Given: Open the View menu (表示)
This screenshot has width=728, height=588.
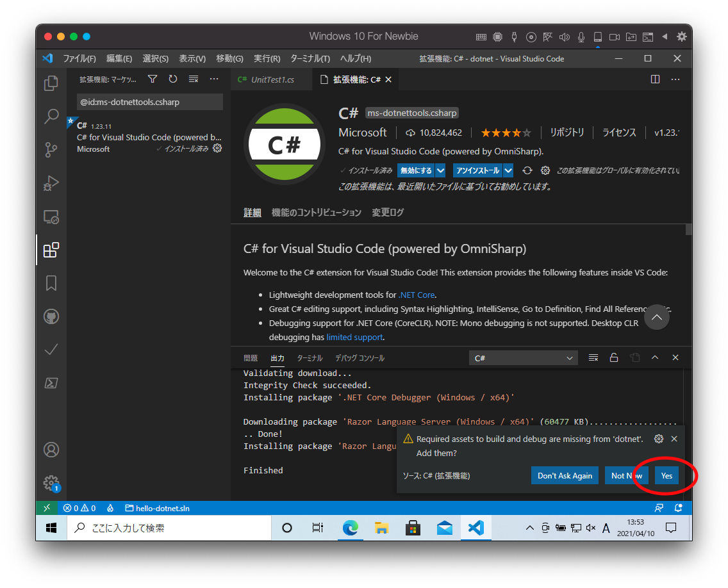Looking at the screenshot, I should click(192, 58).
